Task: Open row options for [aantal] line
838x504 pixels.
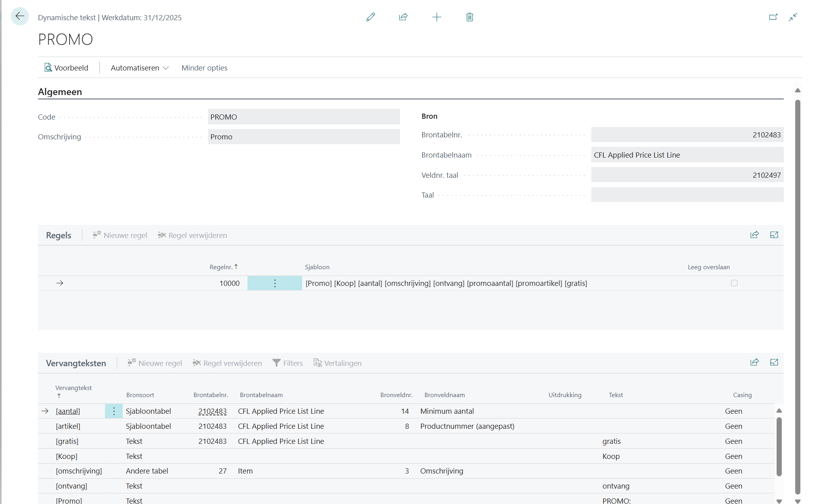Action: click(114, 411)
